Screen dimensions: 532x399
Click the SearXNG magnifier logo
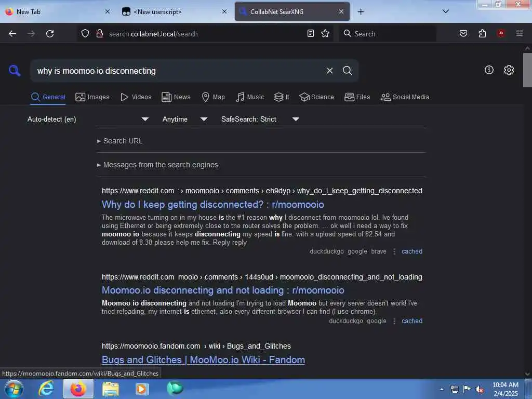15,71
